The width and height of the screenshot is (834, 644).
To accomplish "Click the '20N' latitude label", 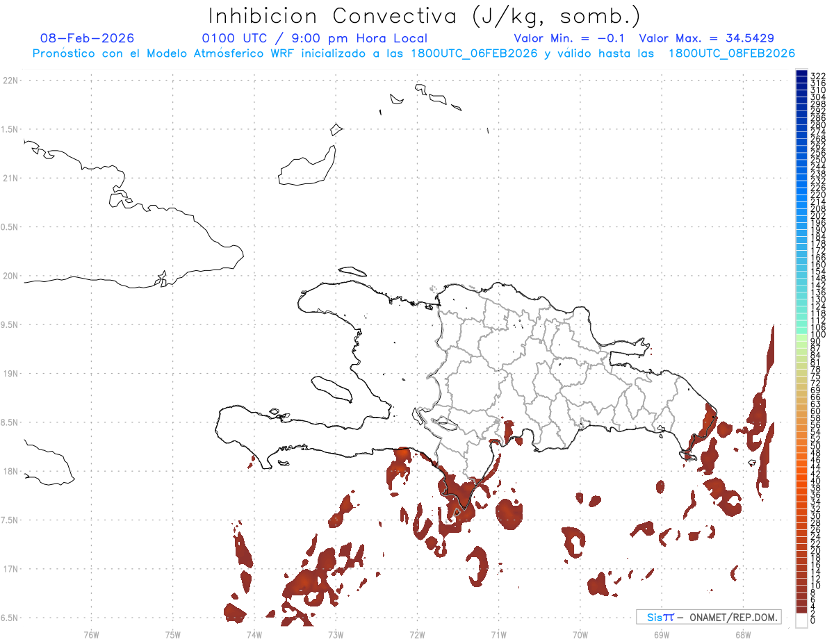I will 10,276.
